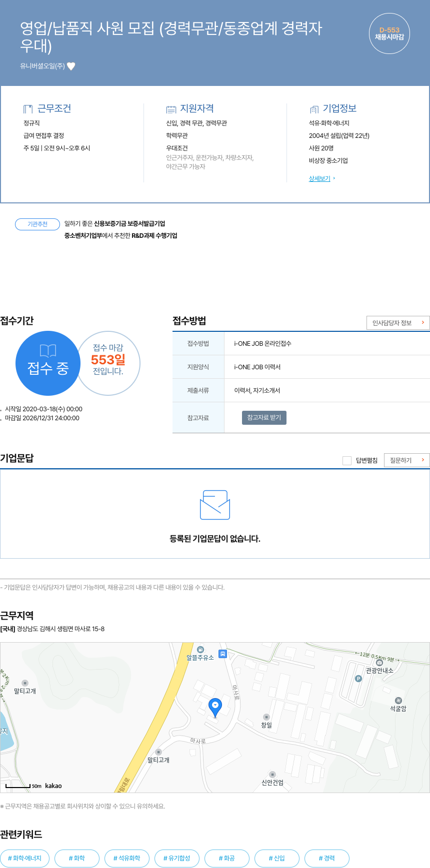430x868 pixels.
Task: Click the kakao map logo
Action: pos(53,786)
